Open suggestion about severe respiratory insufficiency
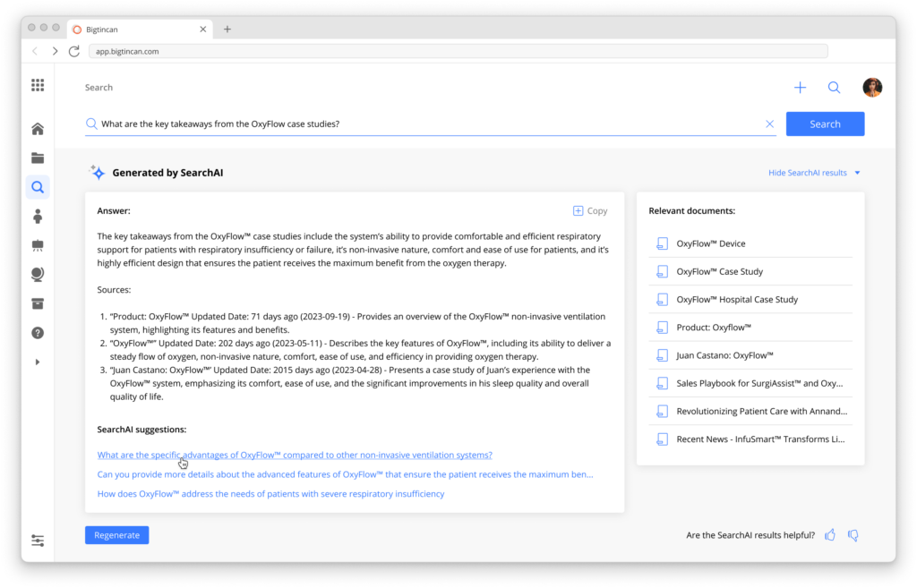917x588 pixels. pos(270,494)
